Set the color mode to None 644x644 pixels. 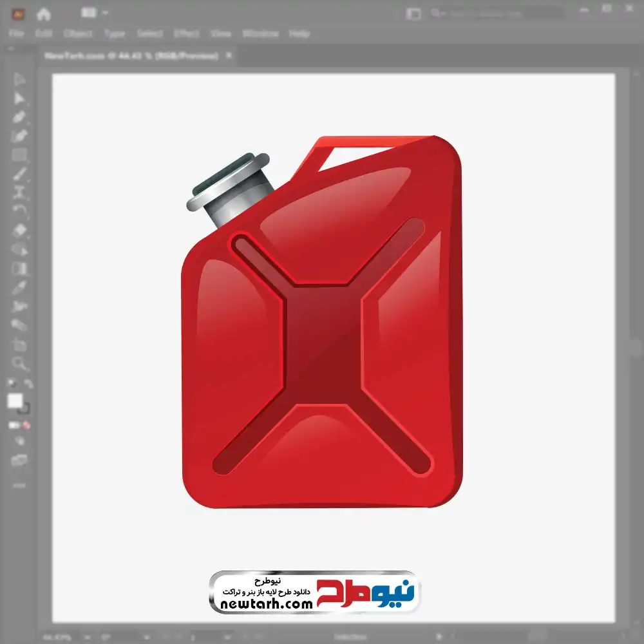tap(27, 426)
